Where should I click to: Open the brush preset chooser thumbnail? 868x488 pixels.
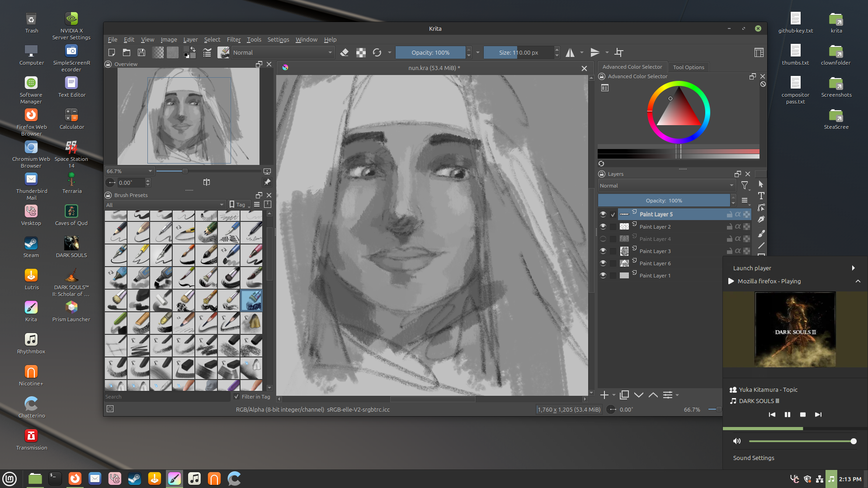(x=223, y=52)
